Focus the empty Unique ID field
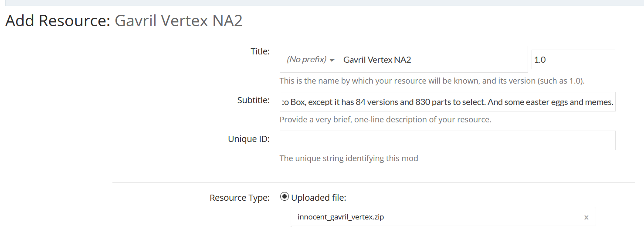Viewport: 644px width, 236px height. [447, 140]
